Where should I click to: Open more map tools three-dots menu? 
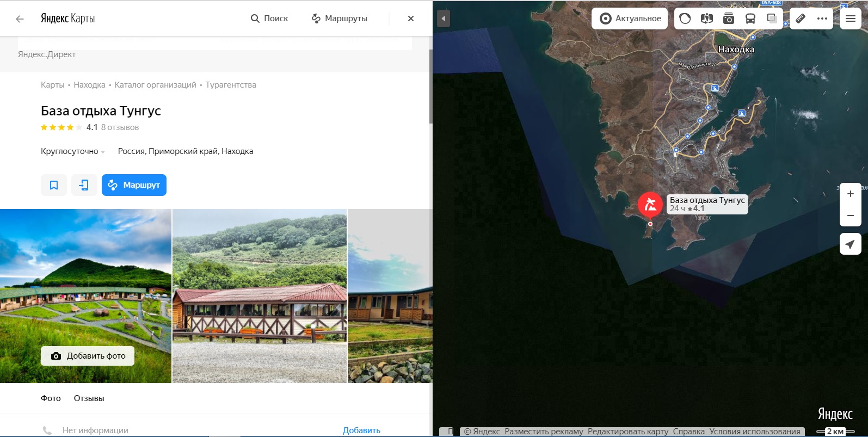tap(822, 19)
